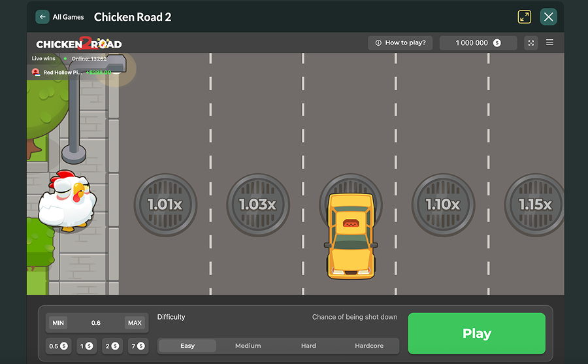Image resolution: width=588 pixels, height=364 pixels.
Task: Click the Chicken Road 2 title text
Action: (x=133, y=17)
